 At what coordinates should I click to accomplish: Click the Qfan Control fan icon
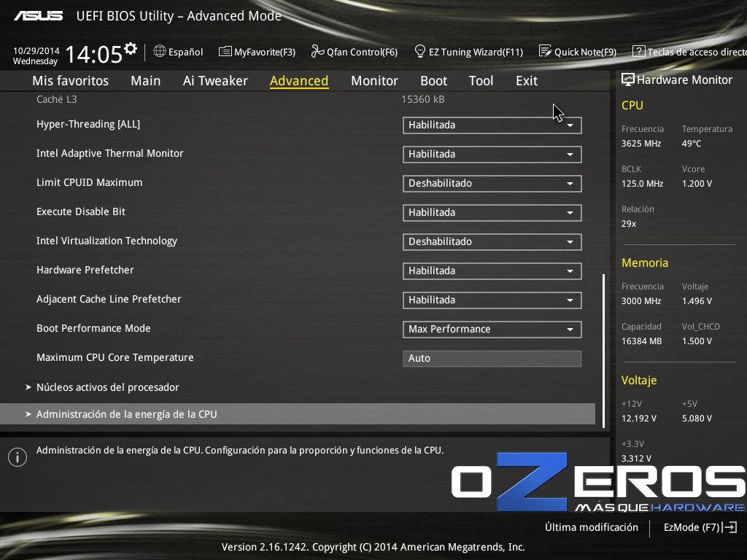click(x=317, y=51)
